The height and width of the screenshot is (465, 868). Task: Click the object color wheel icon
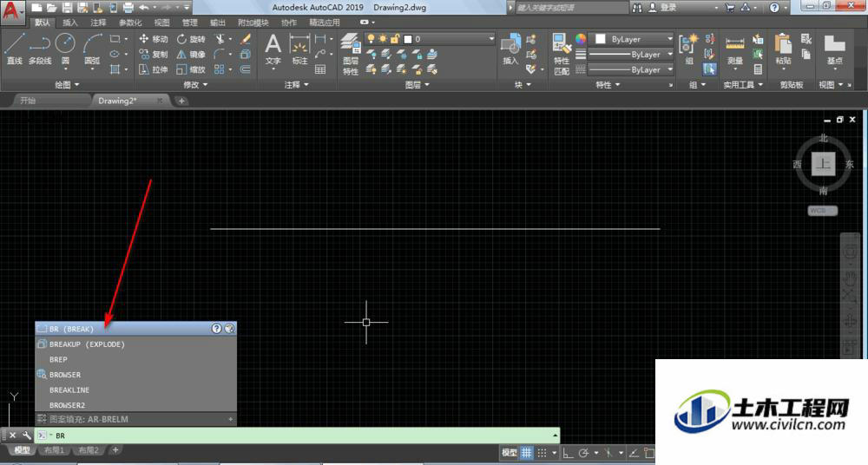pyautogui.click(x=580, y=39)
